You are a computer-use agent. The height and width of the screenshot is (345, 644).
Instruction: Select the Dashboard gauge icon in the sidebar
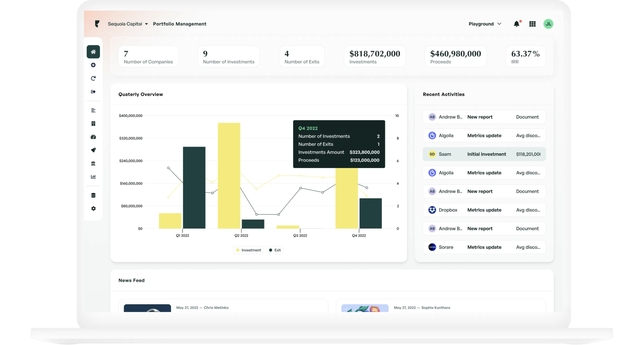(x=93, y=137)
